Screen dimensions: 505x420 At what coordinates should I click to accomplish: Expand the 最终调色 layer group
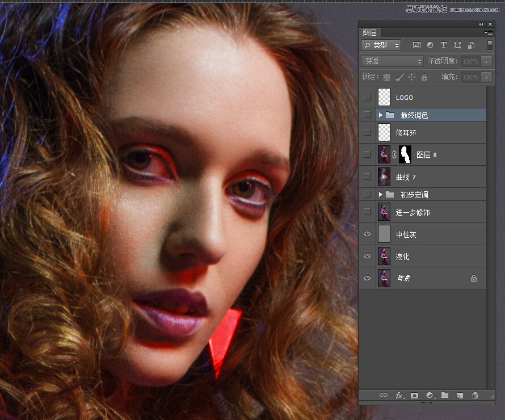point(381,115)
